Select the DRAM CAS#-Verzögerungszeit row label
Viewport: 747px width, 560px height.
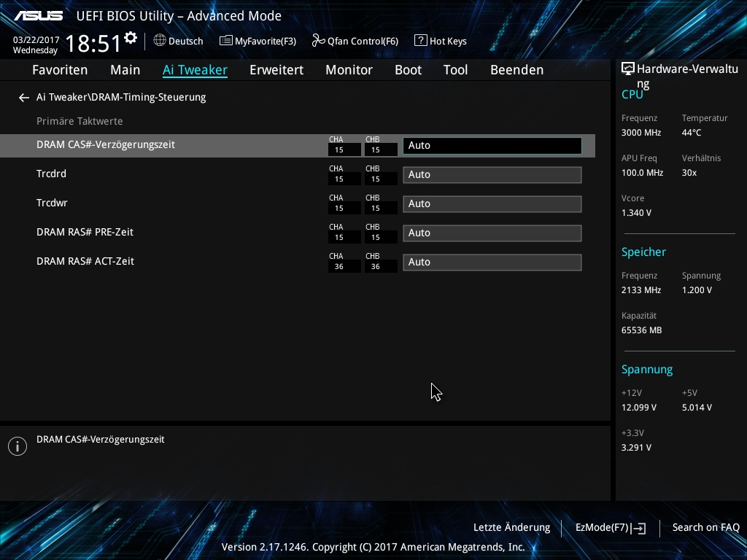point(106,145)
